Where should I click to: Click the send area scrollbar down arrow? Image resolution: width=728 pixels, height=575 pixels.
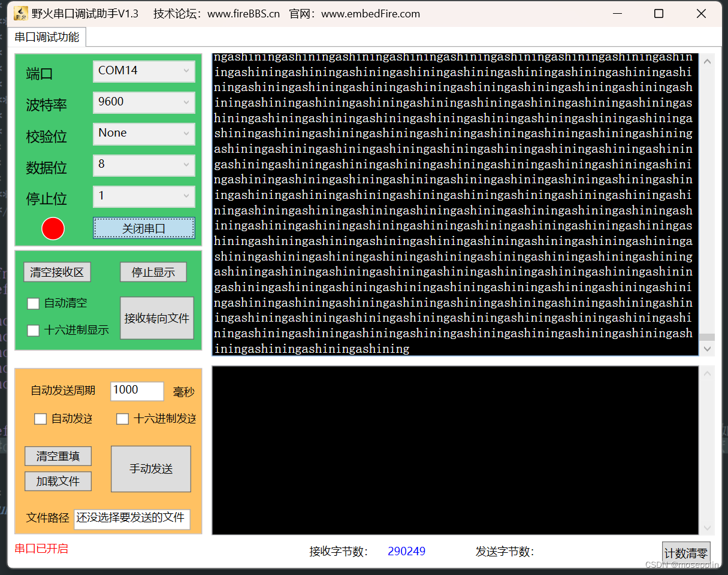coord(708,528)
